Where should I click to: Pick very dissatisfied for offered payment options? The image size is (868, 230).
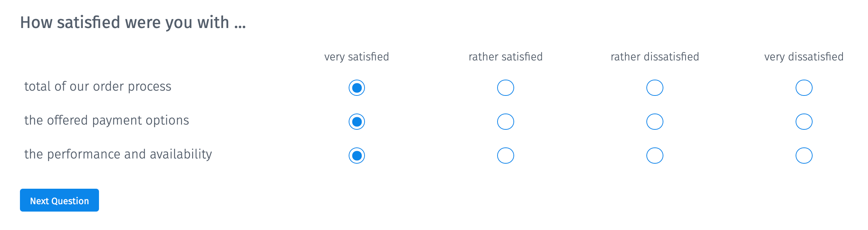(804, 122)
